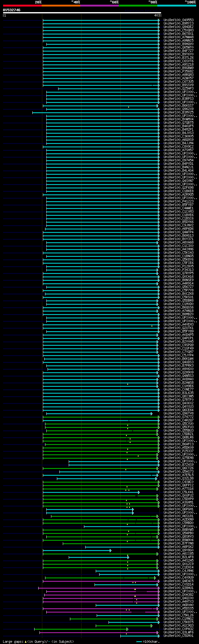Select subject label UniRef100_C3KH05
Screen dimensions: 199x644
click(x=179, y=136)
